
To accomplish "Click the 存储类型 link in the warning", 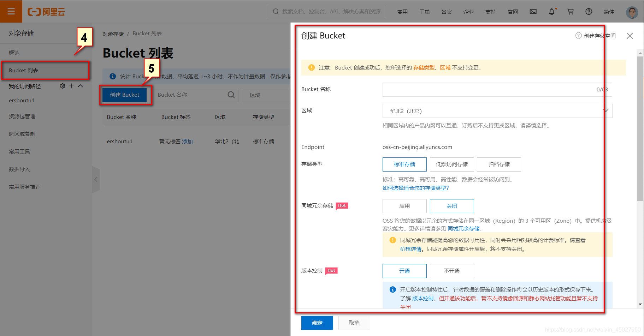I will (424, 68).
